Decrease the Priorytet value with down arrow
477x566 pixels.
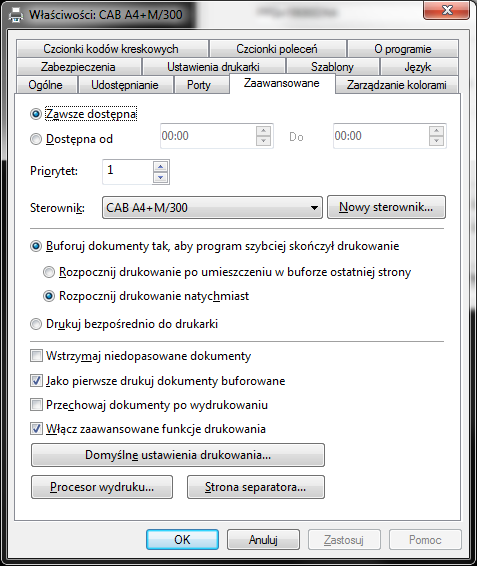tap(160, 177)
